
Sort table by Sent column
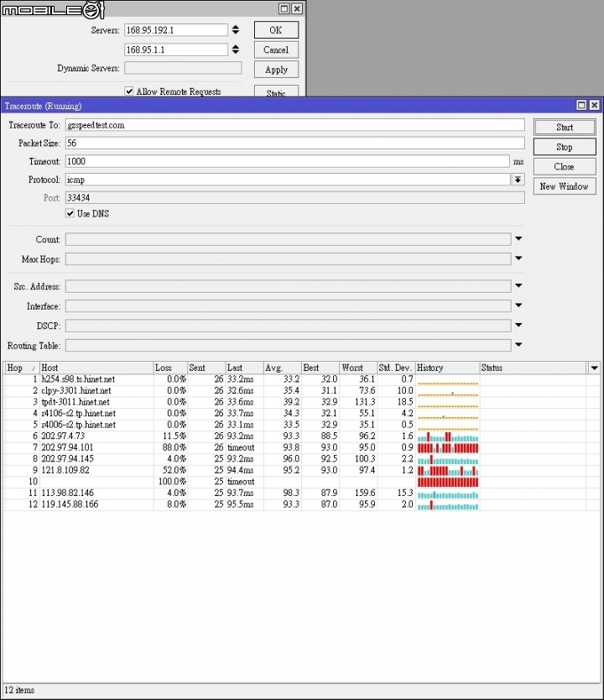pyautogui.click(x=206, y=368)
